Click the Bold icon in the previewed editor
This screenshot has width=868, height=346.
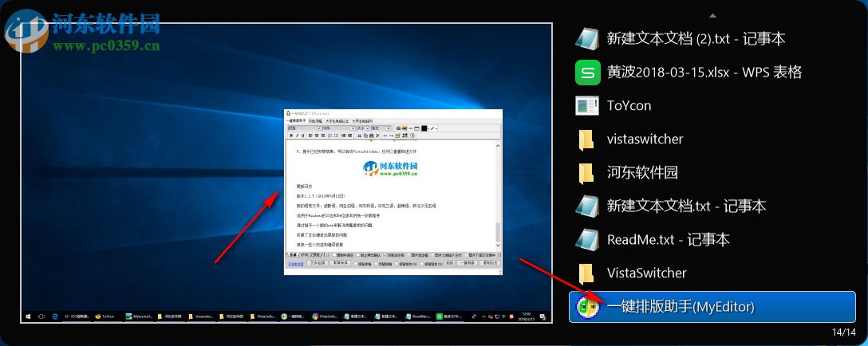click(x=291, y=136)
